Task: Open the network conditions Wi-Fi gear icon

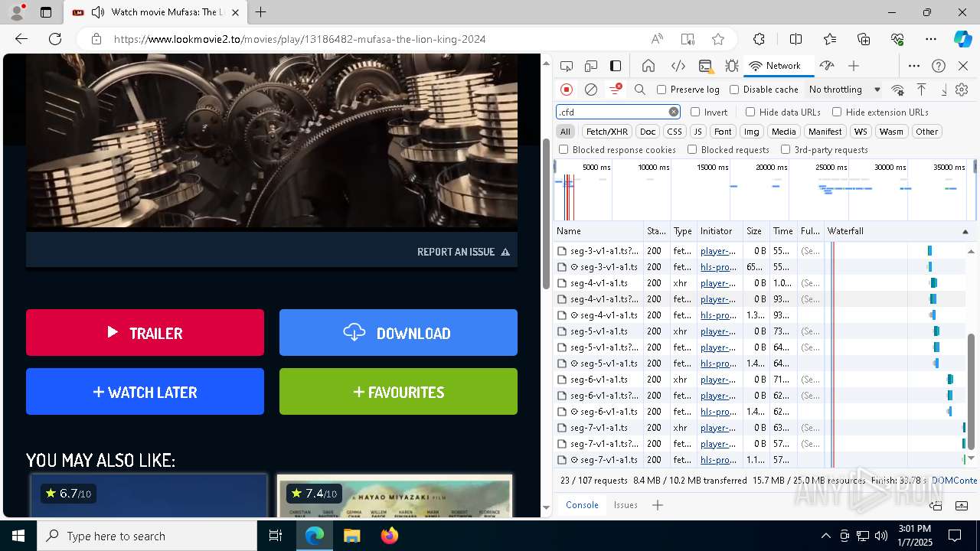Action: click(x=898, y=90)
